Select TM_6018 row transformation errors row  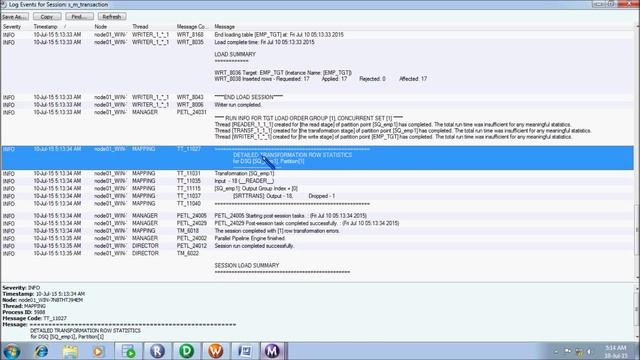(317, 231)
